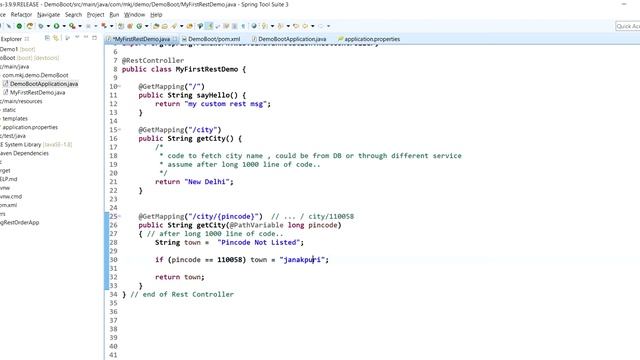Click the "New Delhi" string on line 21
The width and height of the screenshot is (640, 360).
pyautogui.click(x=207, y=182)
